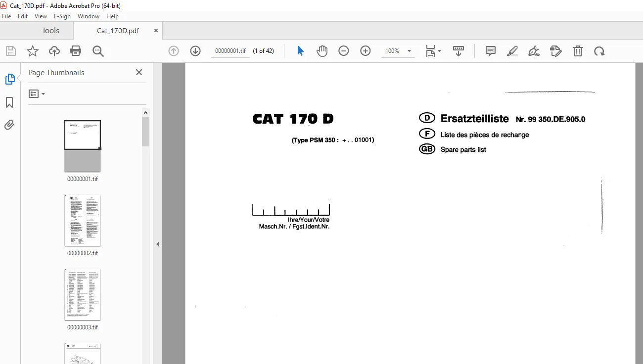
Task: Expand the page fit options dropdown arrow
Action: click(440, 50)
